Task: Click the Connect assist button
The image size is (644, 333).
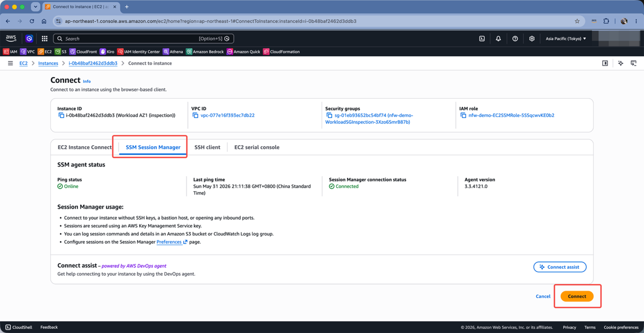Action: click(x=560, y=267)
